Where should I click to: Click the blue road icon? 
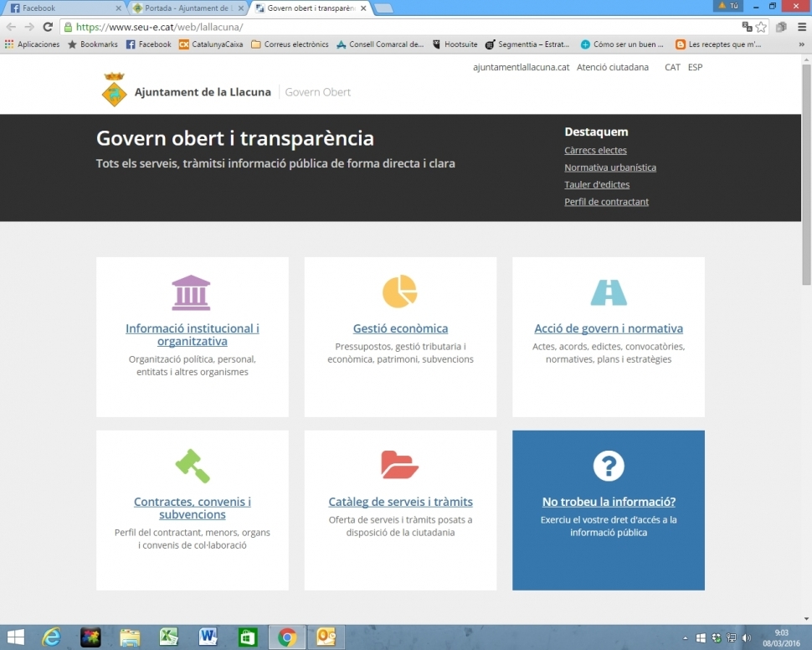pos(608,292)
